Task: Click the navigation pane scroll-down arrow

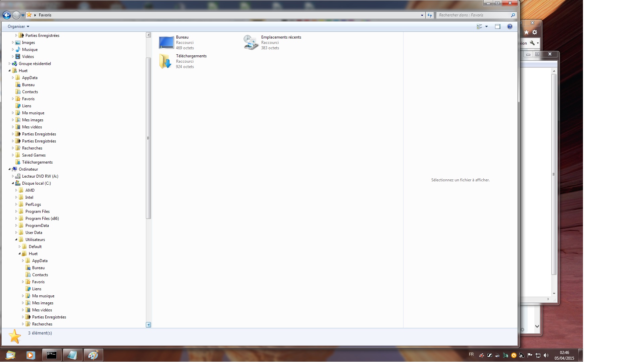Action: (x=148, y=325)
